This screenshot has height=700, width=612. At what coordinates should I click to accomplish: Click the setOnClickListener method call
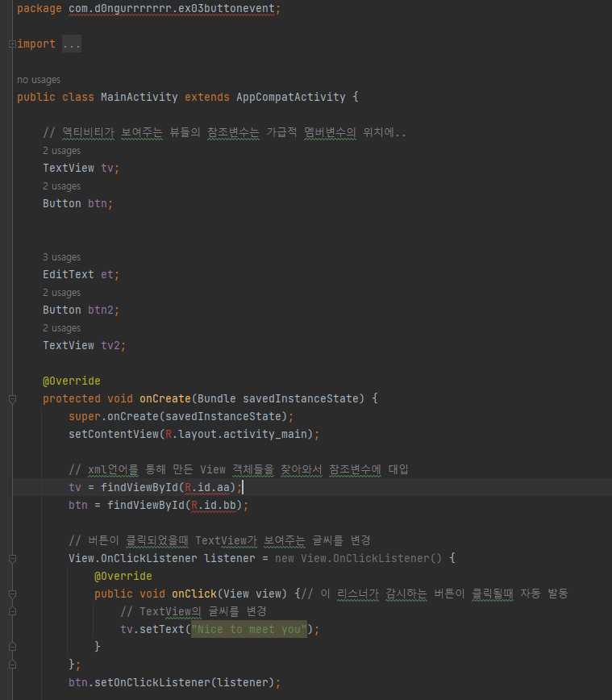(152, 682)
